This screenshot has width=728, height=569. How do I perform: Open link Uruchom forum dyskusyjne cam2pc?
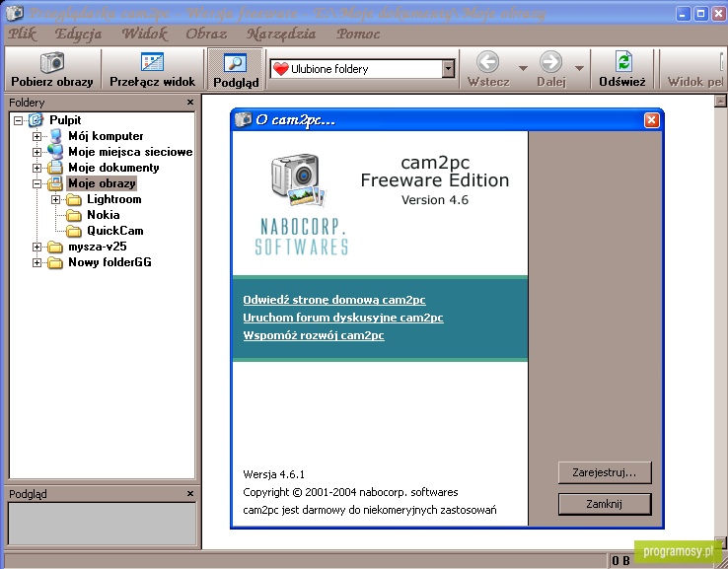coord(343,318)
